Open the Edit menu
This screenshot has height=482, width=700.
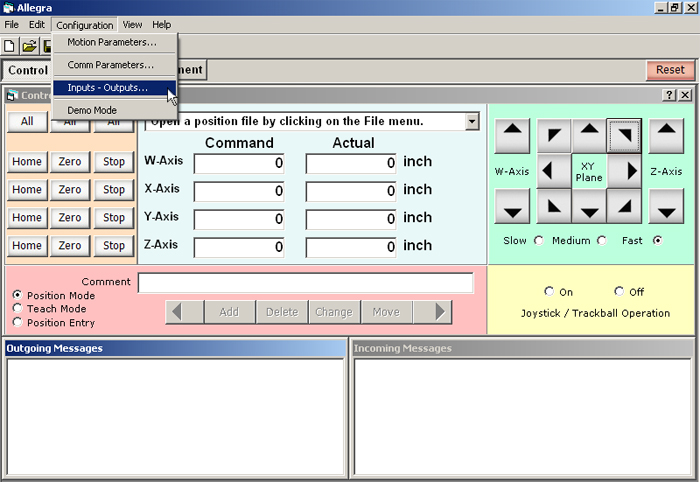(37, 25)
